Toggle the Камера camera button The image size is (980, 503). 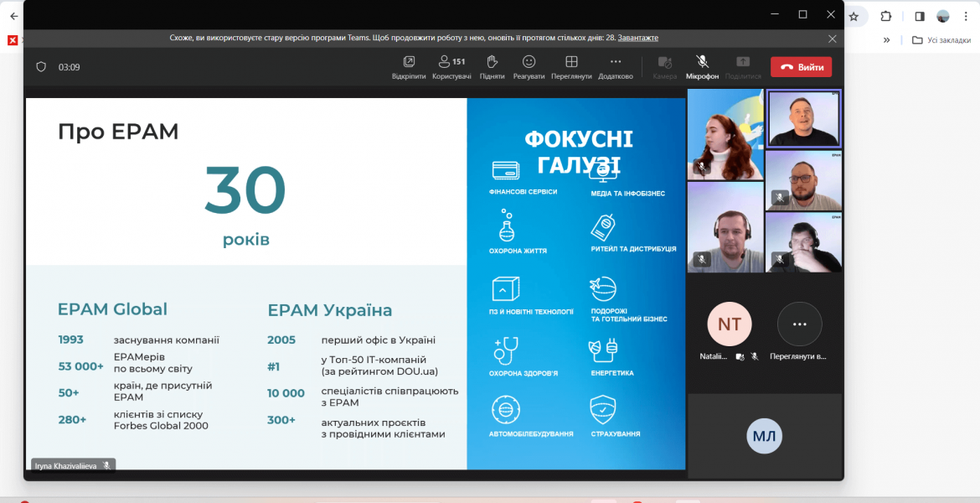tap(665, 68)
